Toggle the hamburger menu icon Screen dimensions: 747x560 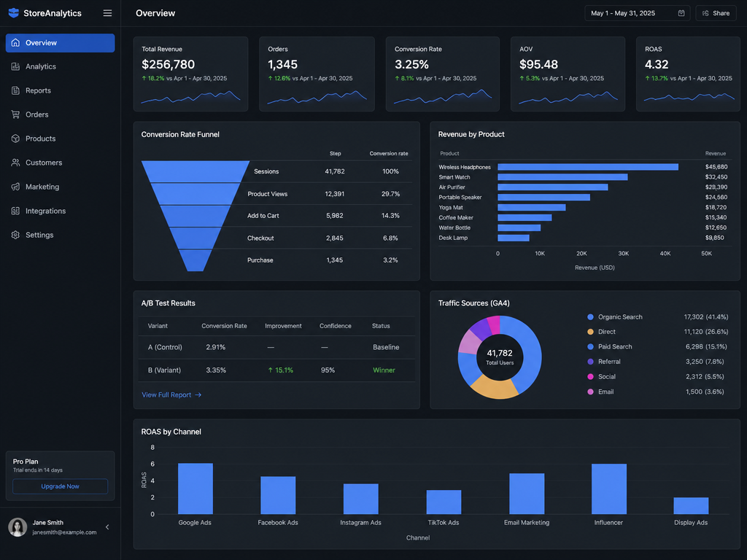108,13
